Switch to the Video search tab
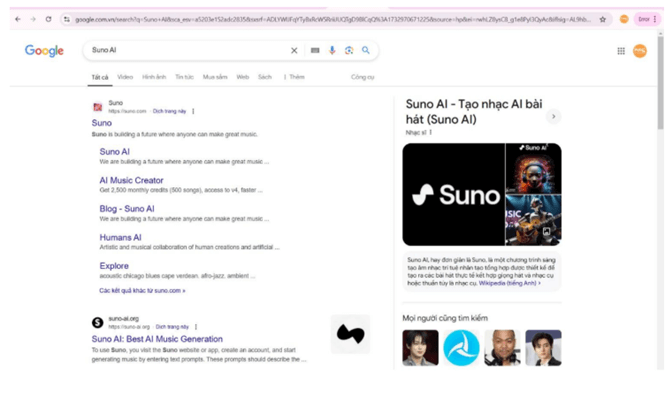 (125, 77)
